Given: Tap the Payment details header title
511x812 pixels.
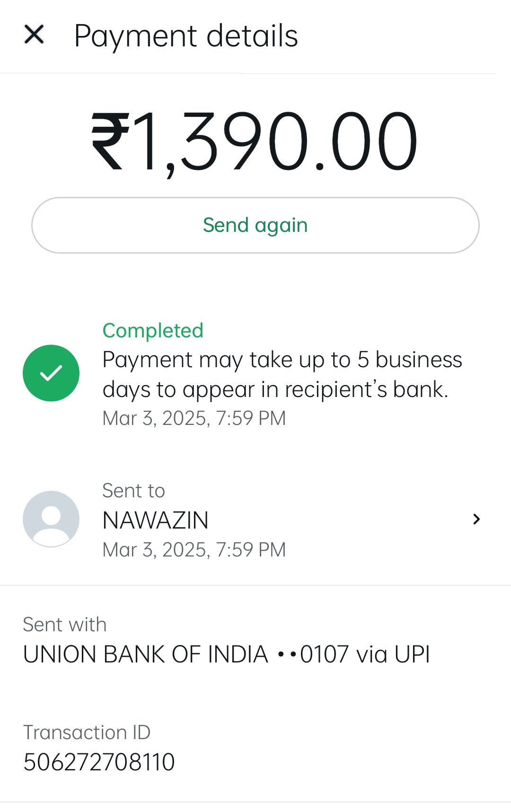Looking at the screenshot, I should 186,36.
